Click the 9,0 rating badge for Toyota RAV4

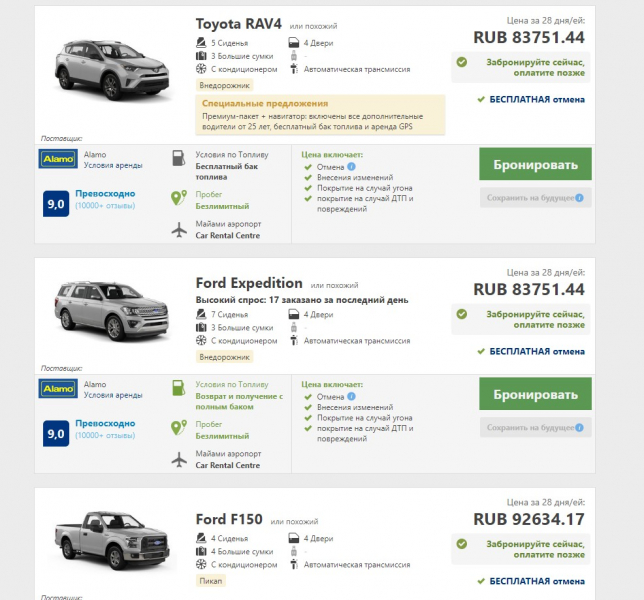point(57,203)
